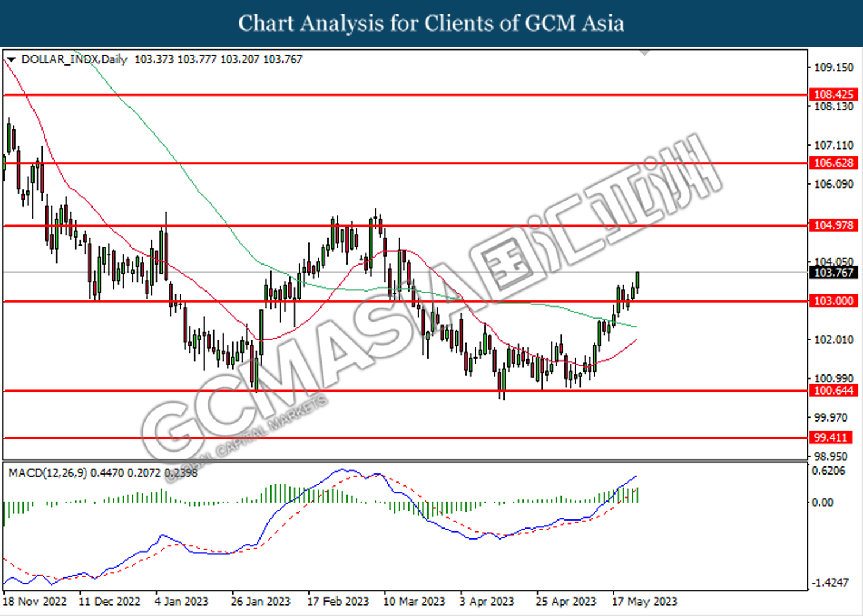Click the latest green candlestick near 103.767
Viewport: 863px width, 616px height.
coord(637,280)
